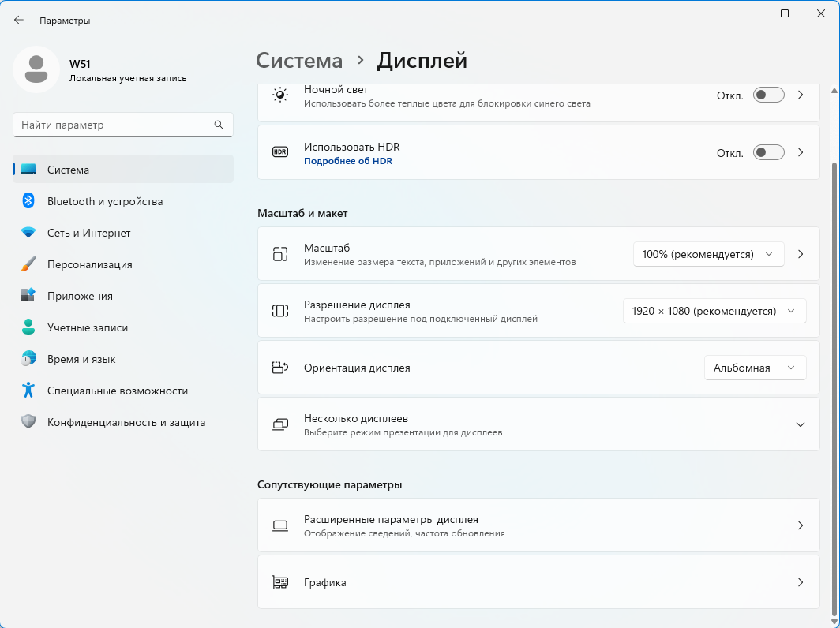The image size is (840, 628).
Task: Open HDR settings chevron arrow
Action: [x=801, y=152]
